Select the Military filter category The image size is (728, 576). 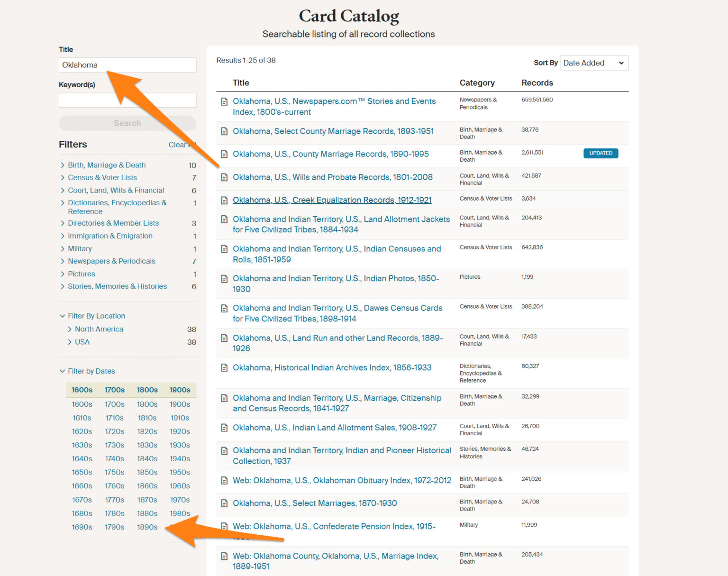click(x=80, y=248)
